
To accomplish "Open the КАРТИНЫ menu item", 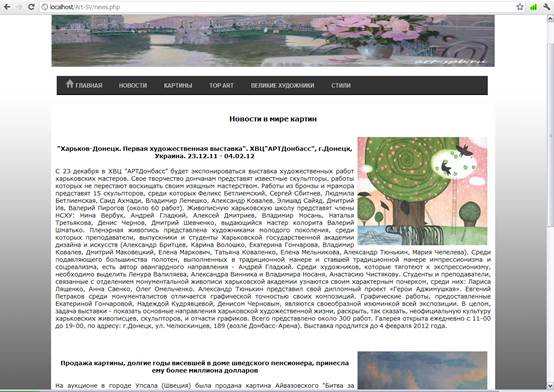I will pyautogui.click(x=178, y=86).
